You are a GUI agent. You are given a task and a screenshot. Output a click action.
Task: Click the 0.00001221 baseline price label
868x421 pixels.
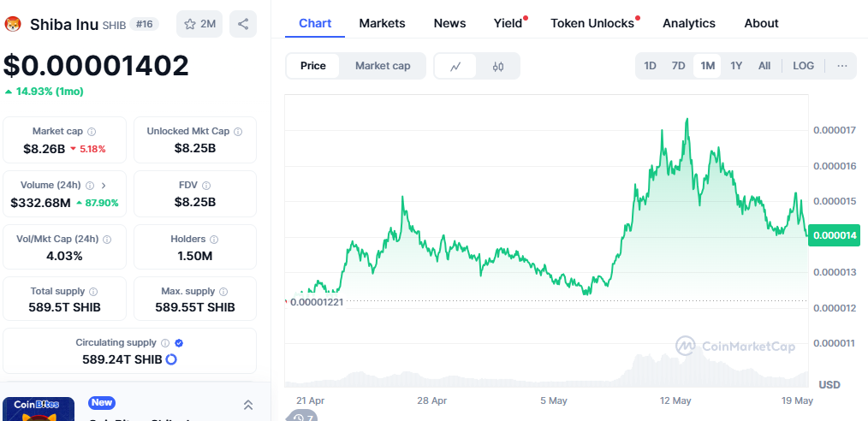[x=317, y=302]
